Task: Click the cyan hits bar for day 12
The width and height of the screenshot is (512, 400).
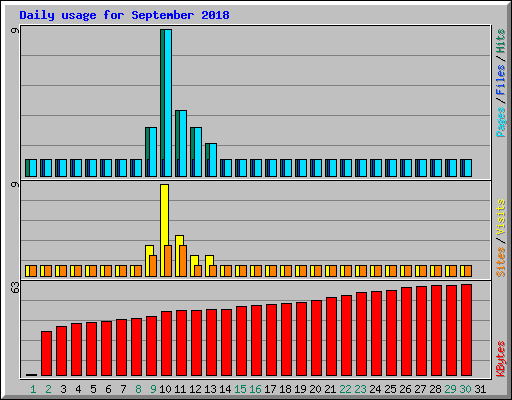Action: (x=198, y=152)
